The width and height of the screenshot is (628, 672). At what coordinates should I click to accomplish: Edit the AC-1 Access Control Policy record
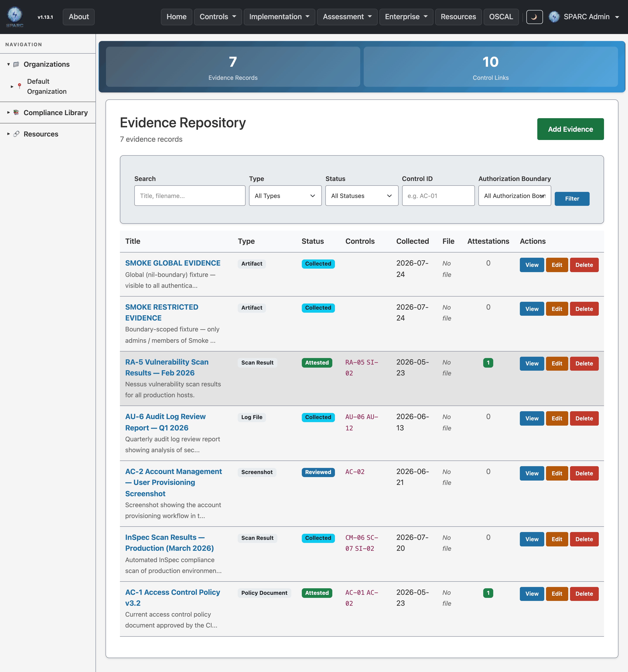557,594
